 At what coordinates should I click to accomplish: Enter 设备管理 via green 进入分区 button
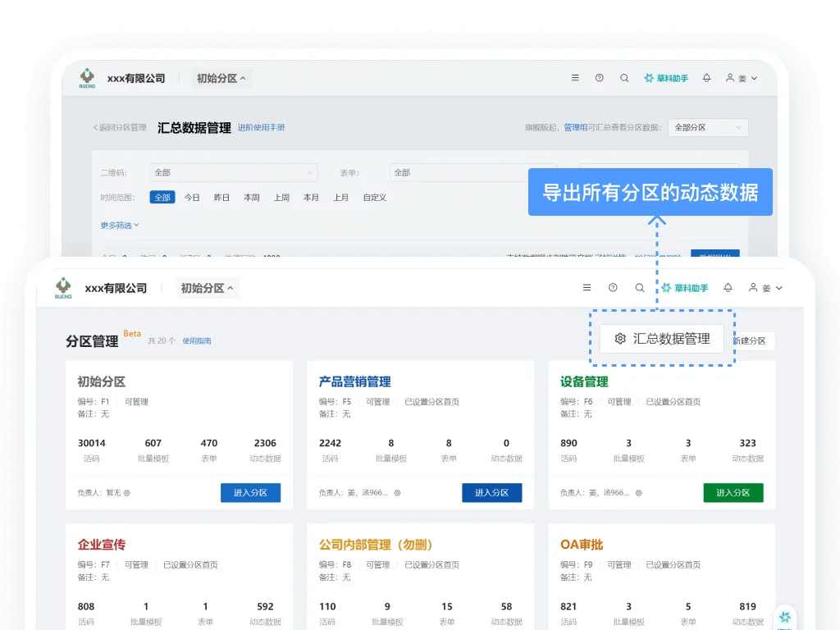pyautogui.click(x=733, y=492)
